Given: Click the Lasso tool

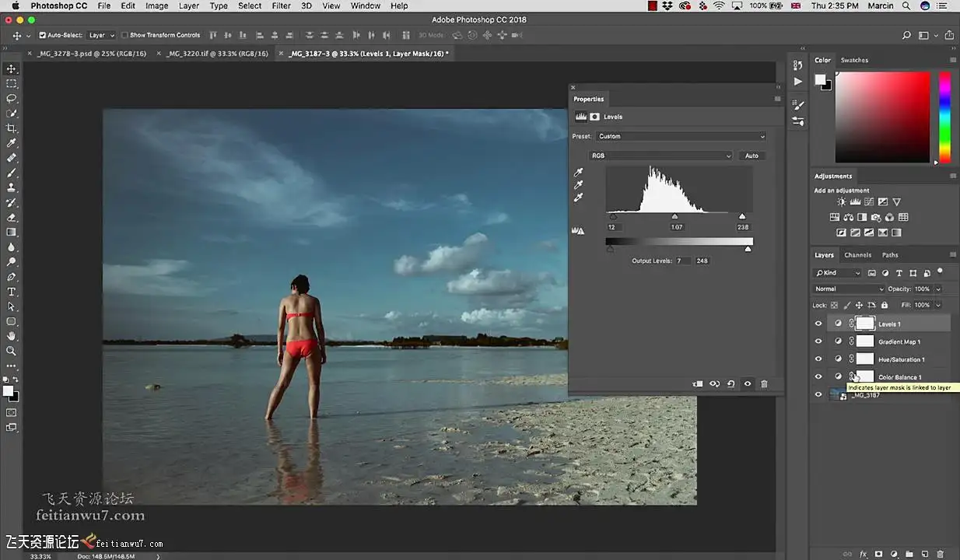Looking at the screenshot, I should pos(11,99).
